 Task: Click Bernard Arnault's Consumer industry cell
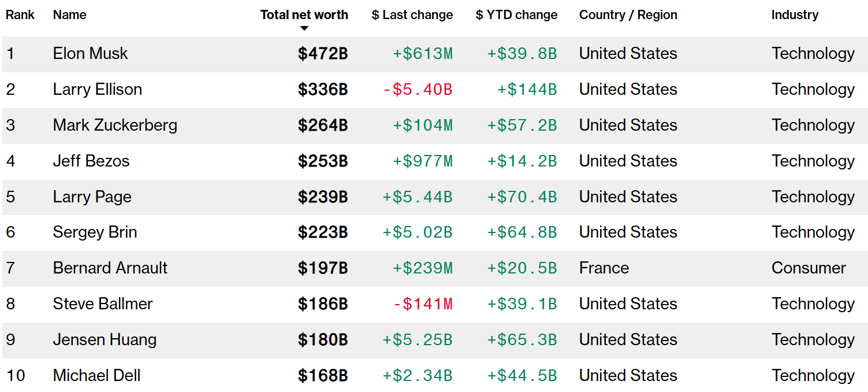(808, 268)
